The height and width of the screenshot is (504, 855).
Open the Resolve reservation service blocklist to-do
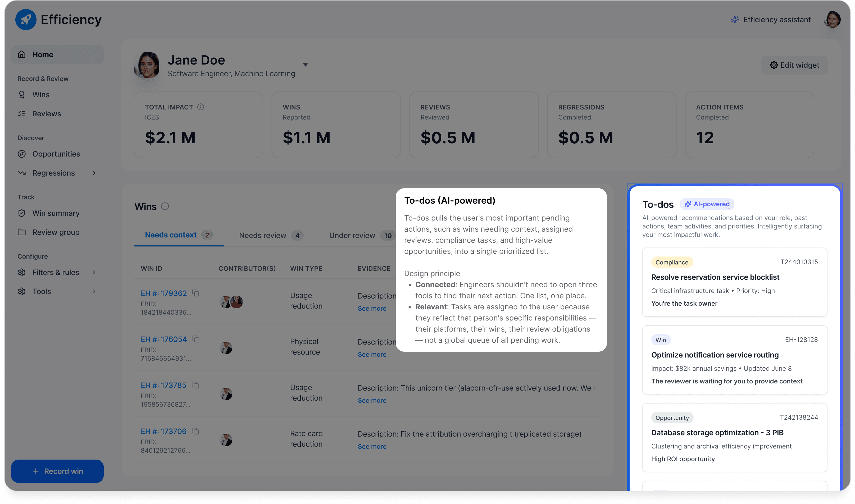[x=734, y=282]
